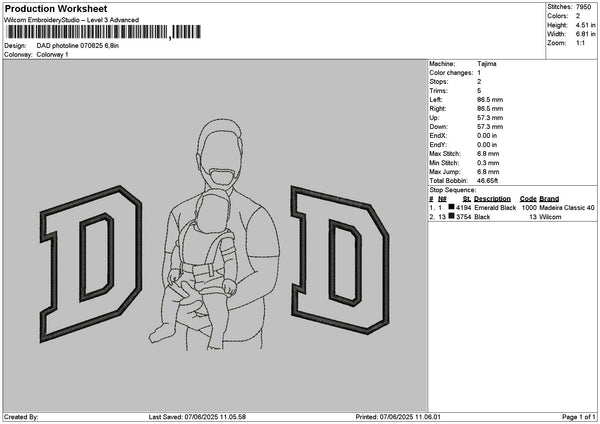Click the 'Brand' column header
Screen dimensions: 600x424
549,199
